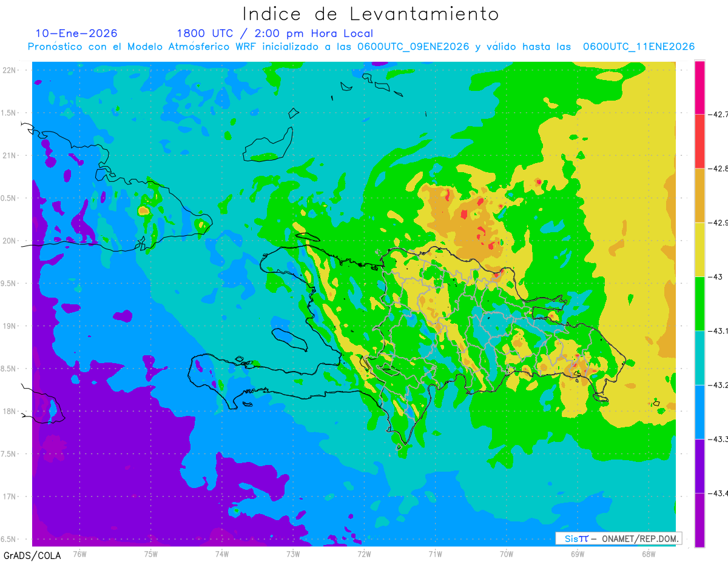Click the '-43.1' colorbar label
The width and height of the screenshot is (728, 562).
click(718, 330)
